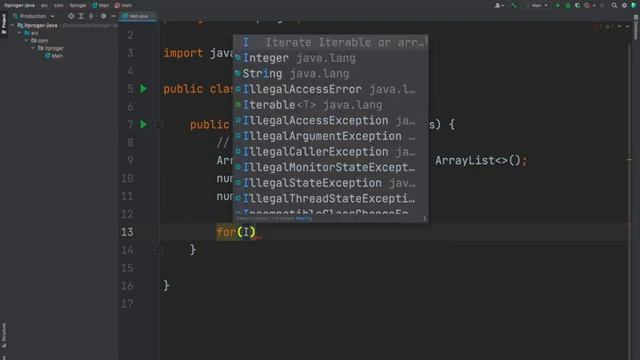Image resolution: width=640 pixels, height=360 pixels.
Task: Open completion popup options three-dot icon
Action: coord(424,218)
